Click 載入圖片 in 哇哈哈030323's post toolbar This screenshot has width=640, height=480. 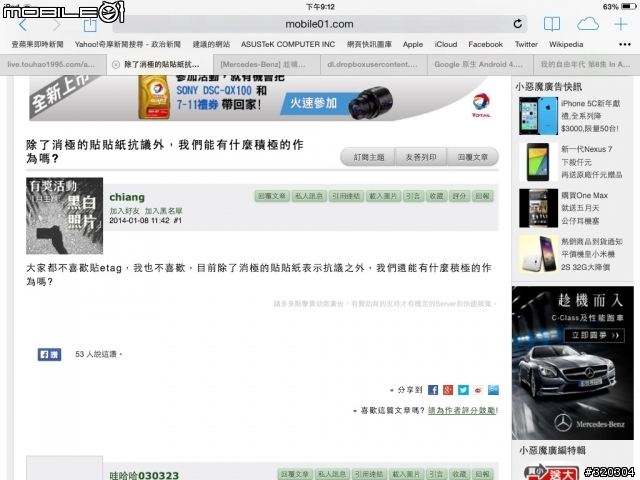[x=406, y=474]
